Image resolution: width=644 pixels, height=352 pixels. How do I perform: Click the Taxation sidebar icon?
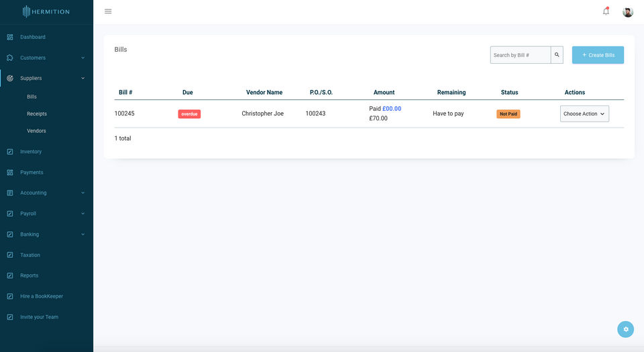coord(10,255)
